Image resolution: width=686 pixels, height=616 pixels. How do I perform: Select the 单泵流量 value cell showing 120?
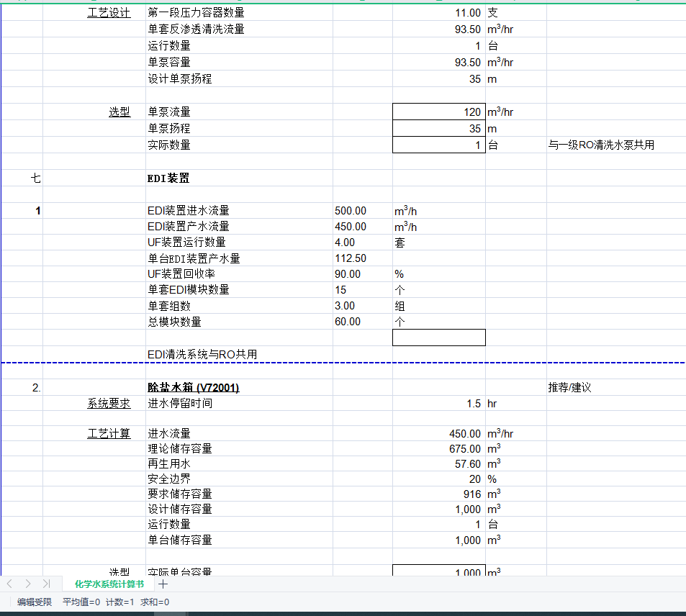439,112
